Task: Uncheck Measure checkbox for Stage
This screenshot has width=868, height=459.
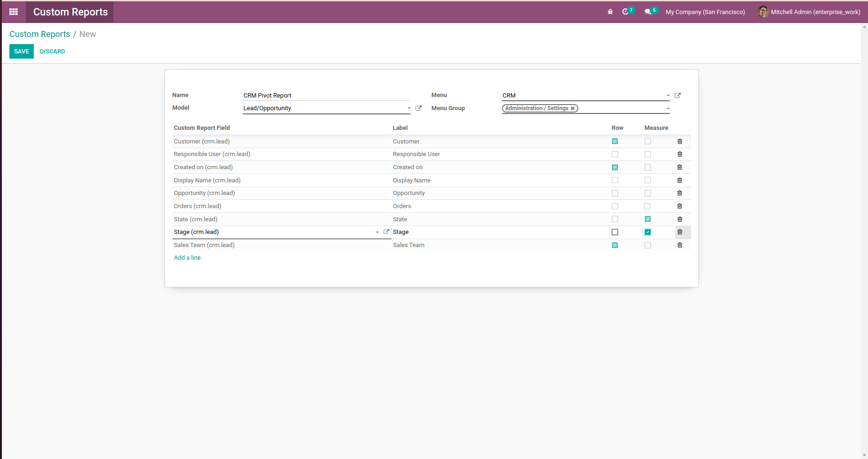Action: click(x=648, y=232)
